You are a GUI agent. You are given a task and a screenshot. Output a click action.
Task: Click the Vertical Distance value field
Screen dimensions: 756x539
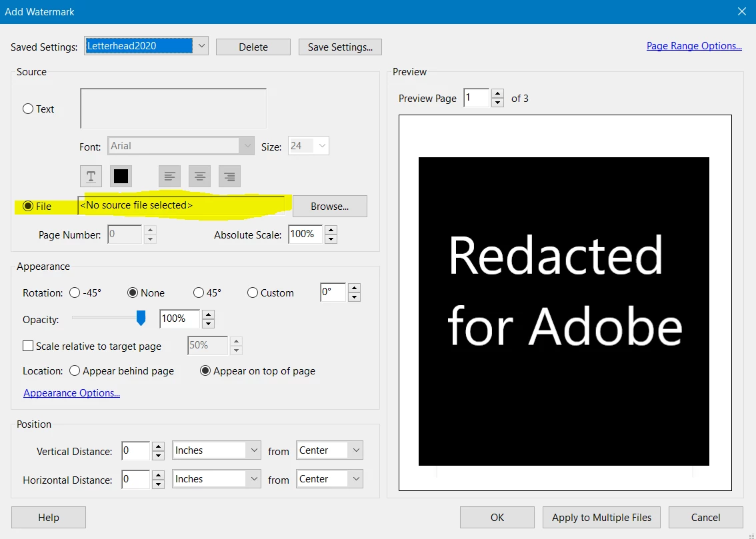pyautogui.click(x=135, y=451)
